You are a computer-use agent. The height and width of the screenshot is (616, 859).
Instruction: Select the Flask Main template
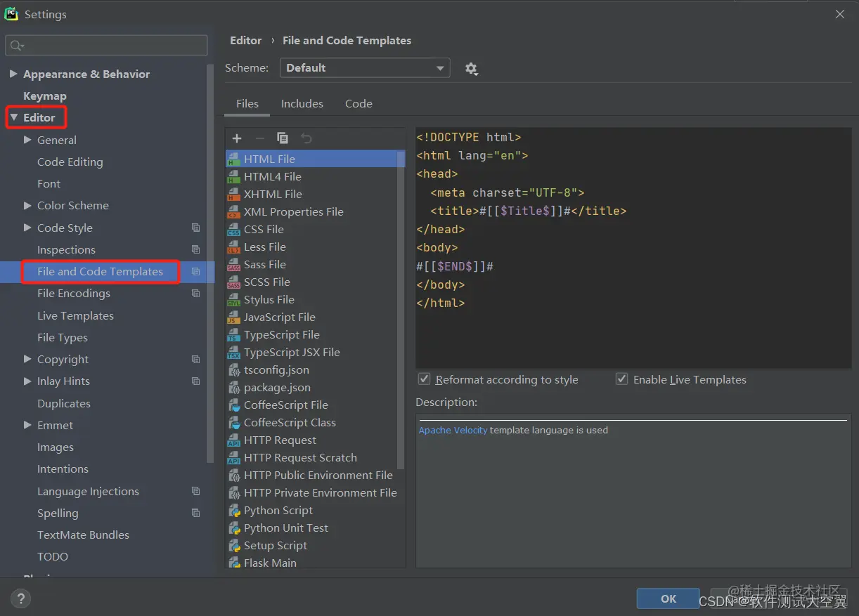pos(270,563)
